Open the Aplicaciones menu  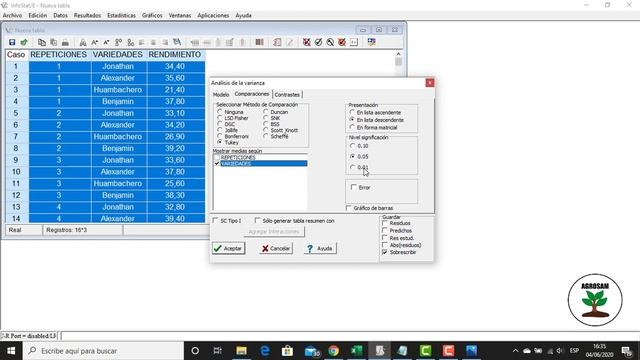(x=213, y=16)
